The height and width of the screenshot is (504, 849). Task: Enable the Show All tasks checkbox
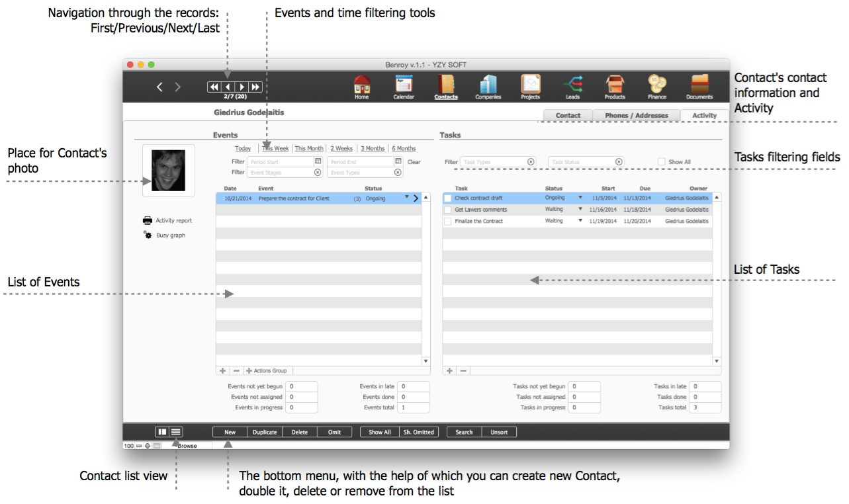coord(661,161)
